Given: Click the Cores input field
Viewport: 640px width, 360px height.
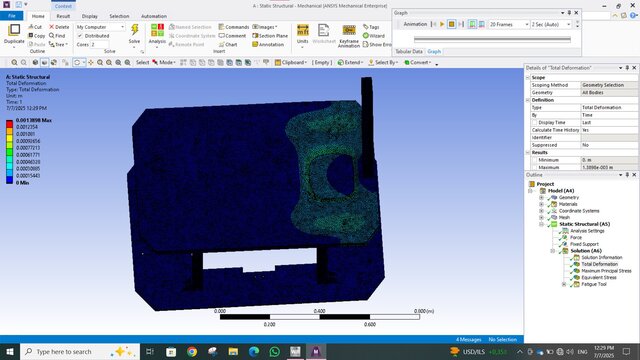Looking at the screenshot, I should (100, 44).
